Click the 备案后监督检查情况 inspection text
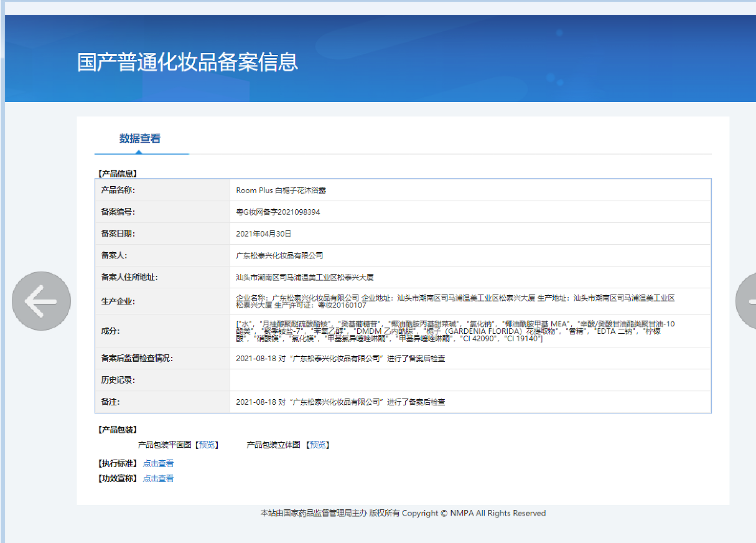 (x=340, y=359)
